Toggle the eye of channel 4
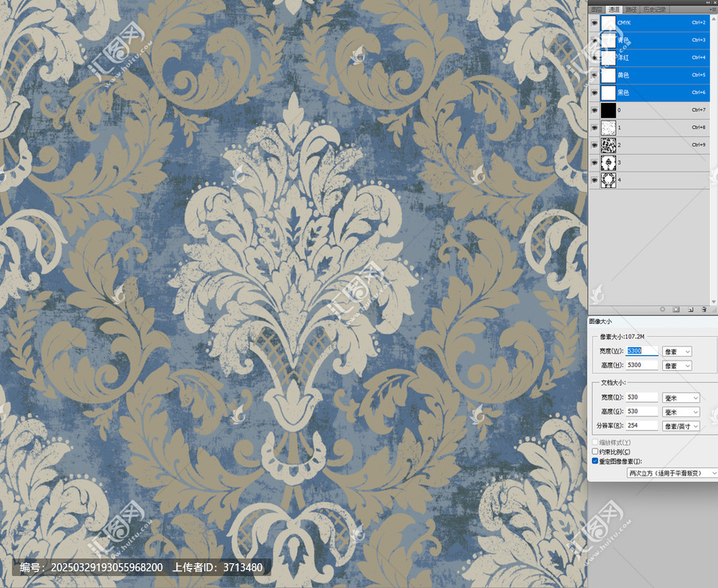 (x=594, y=180)
